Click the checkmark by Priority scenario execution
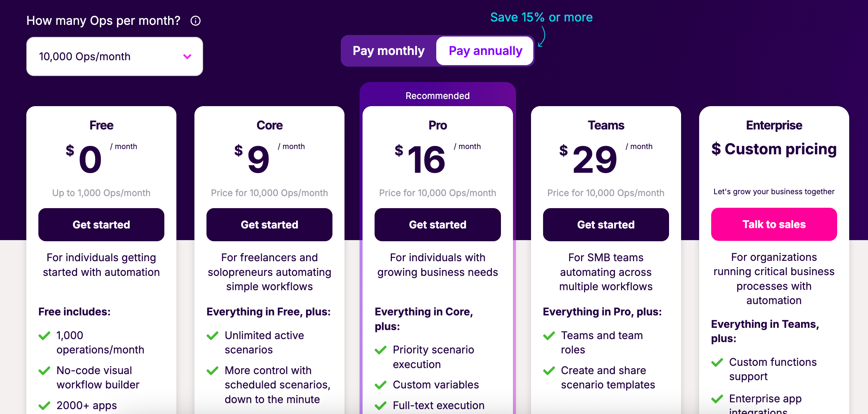Image resolution: width=868 pixels, height=414 pixels. point(381,350)
